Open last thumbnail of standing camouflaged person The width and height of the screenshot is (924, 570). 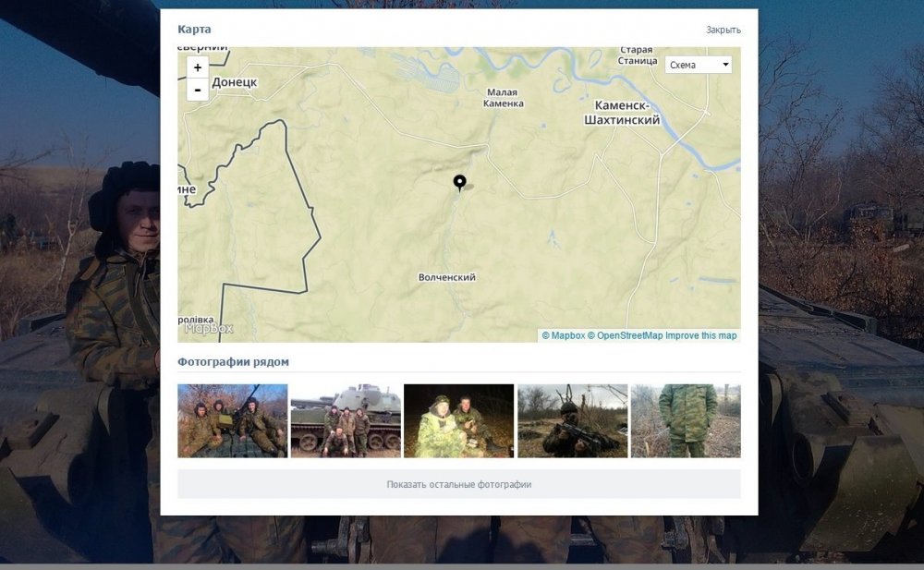click(685, 420)
